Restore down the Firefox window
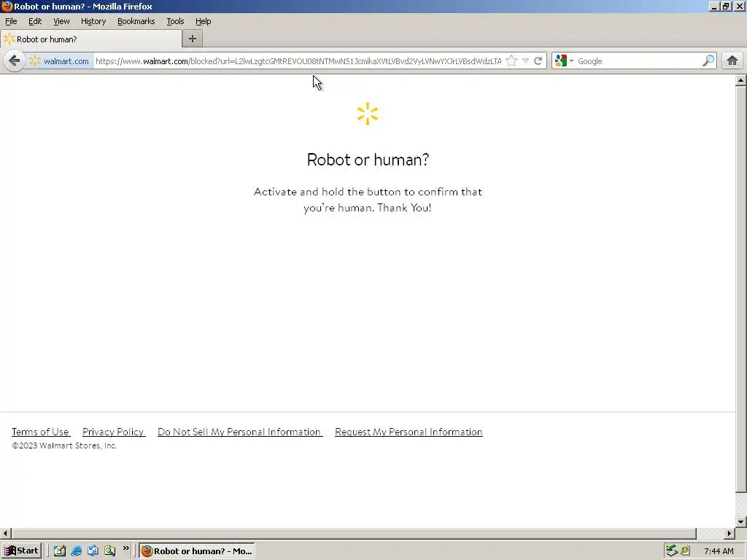The width and height of the screenshot is (747, 560). 726,6
